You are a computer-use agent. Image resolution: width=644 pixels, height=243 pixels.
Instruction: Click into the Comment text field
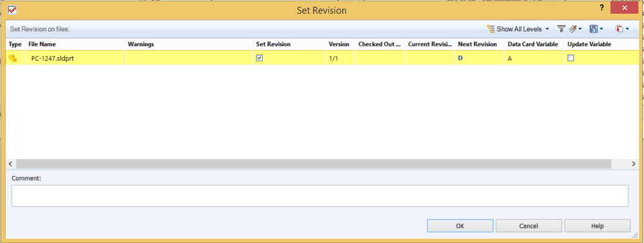point(320,196)
